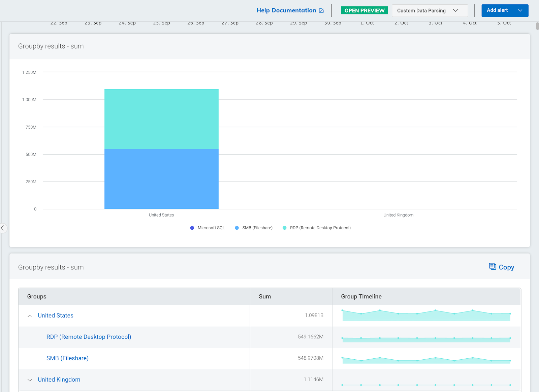Click the OPEN PREVIEW badge

[x=364, y=11]
